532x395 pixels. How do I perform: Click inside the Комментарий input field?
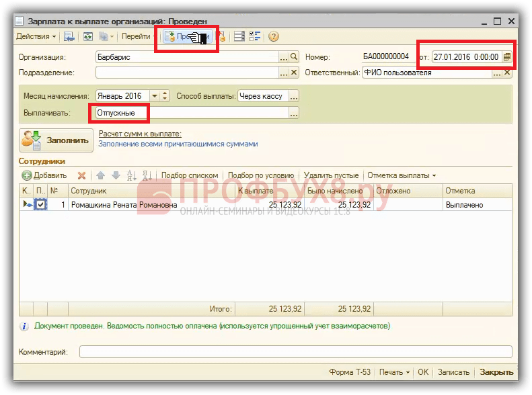(295, 351)
